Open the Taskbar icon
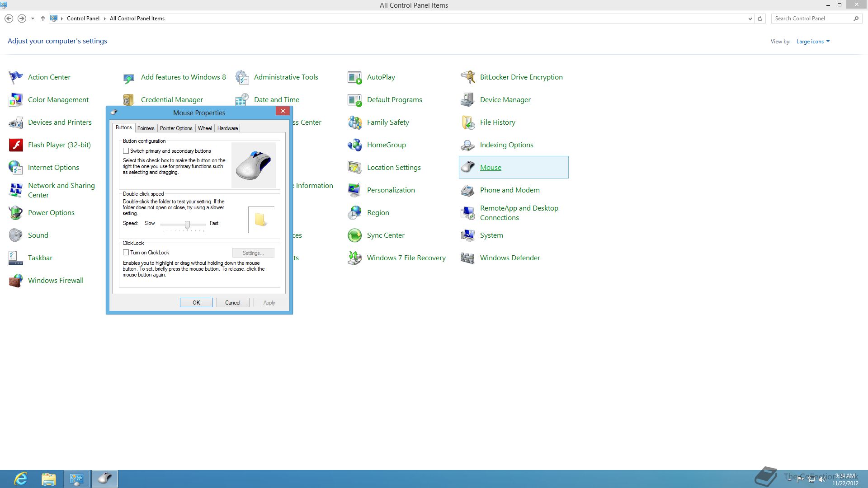Viewport: 868px width, 488px height. (x=16, y=258)
